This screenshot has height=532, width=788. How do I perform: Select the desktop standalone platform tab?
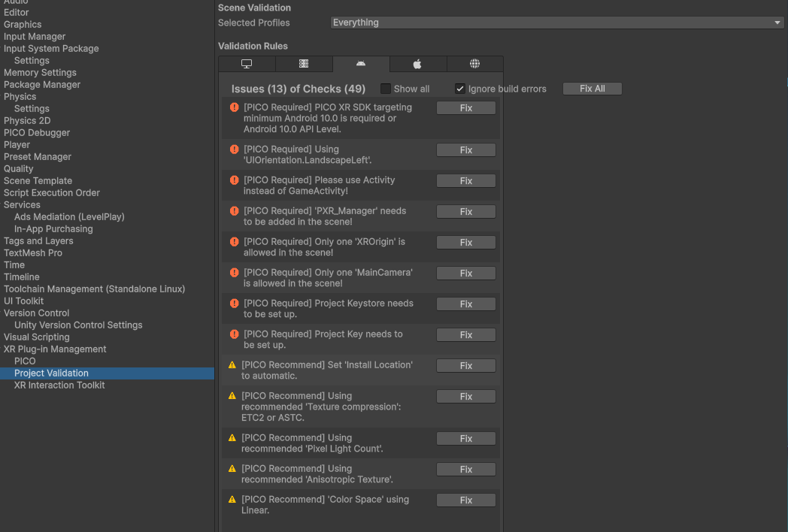[247, 64]
